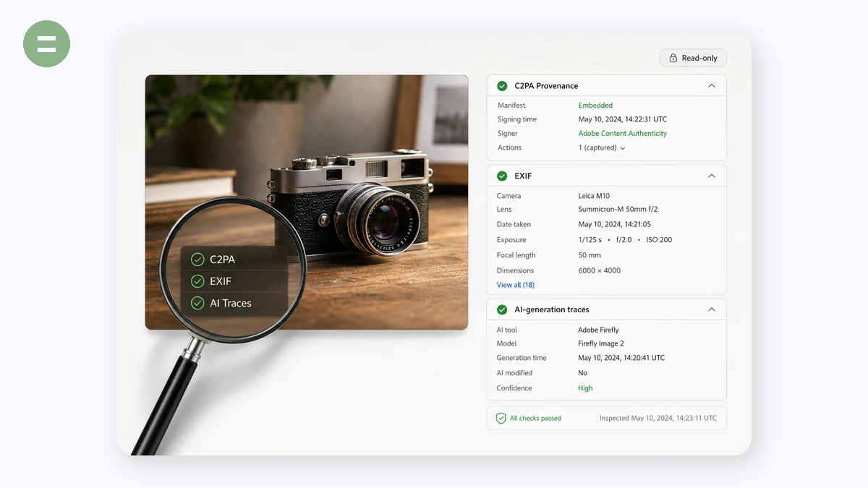Viewport: 868px width, 488px height.
Task: Click the camera photo preview
Action: pos(307,202)
